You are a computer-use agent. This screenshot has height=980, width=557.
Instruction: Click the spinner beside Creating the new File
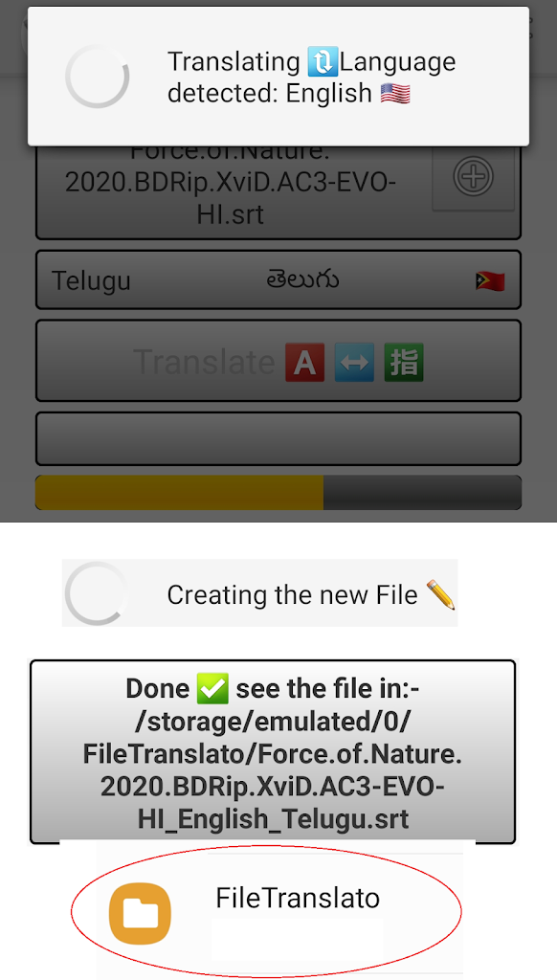[96, 593]
